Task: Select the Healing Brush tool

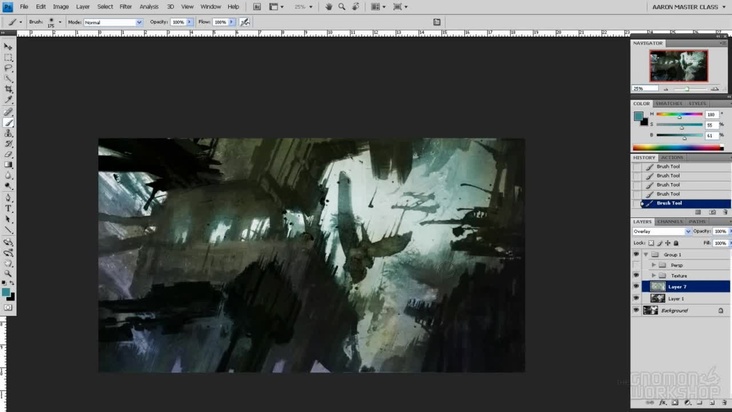Action: tap(8, 112)
